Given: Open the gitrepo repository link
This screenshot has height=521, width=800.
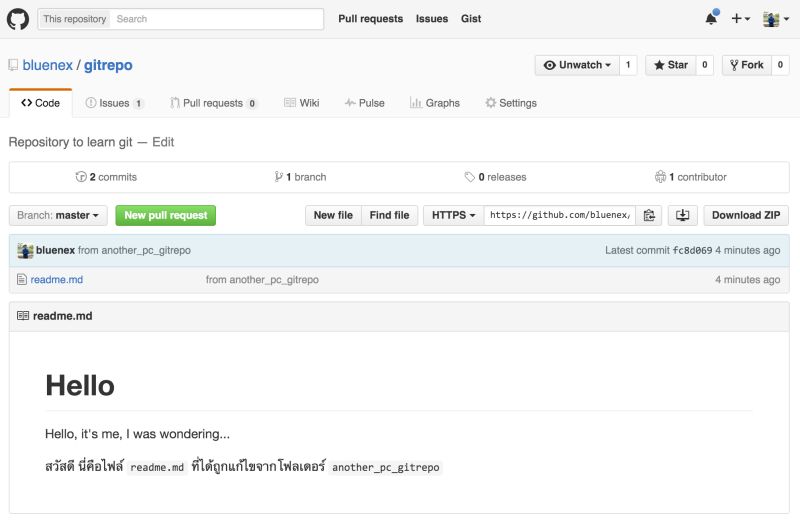Looking at the screenshot, I should point(108,65).
